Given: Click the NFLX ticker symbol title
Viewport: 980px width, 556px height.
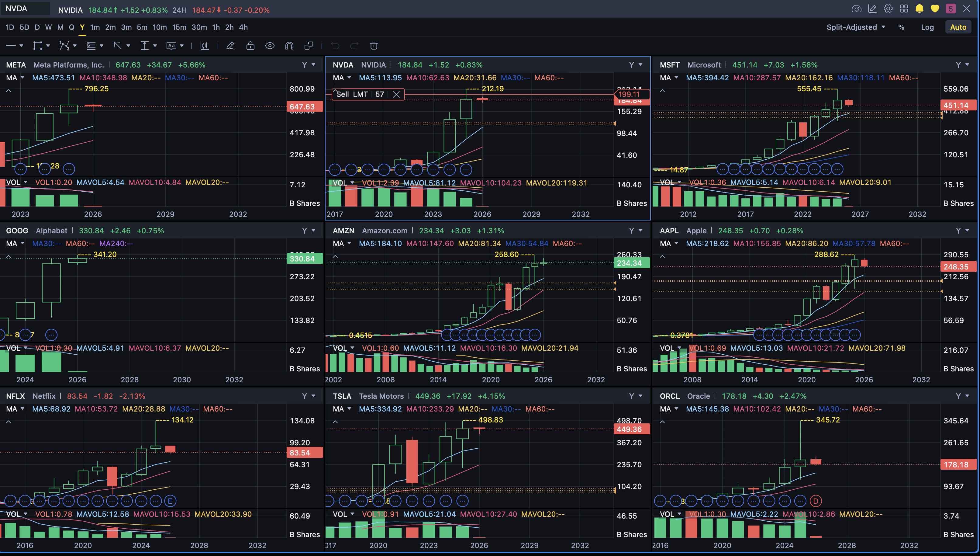Looking at the screenshot, I should (x=15, y=396).
